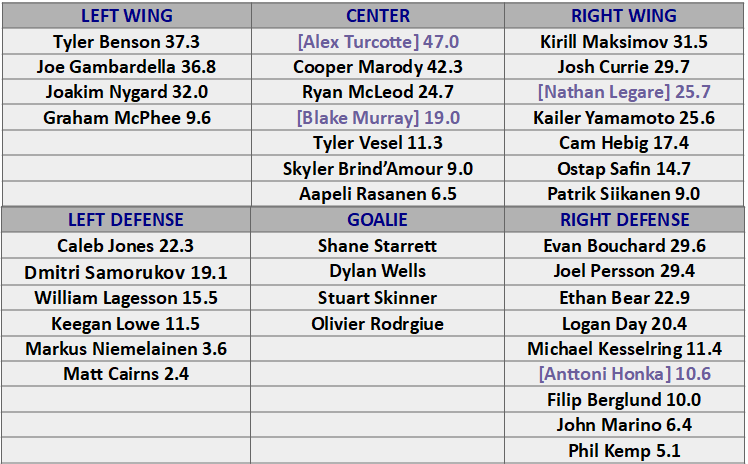Select the Evan Bouchard 29.6 cell

point(624,246)
